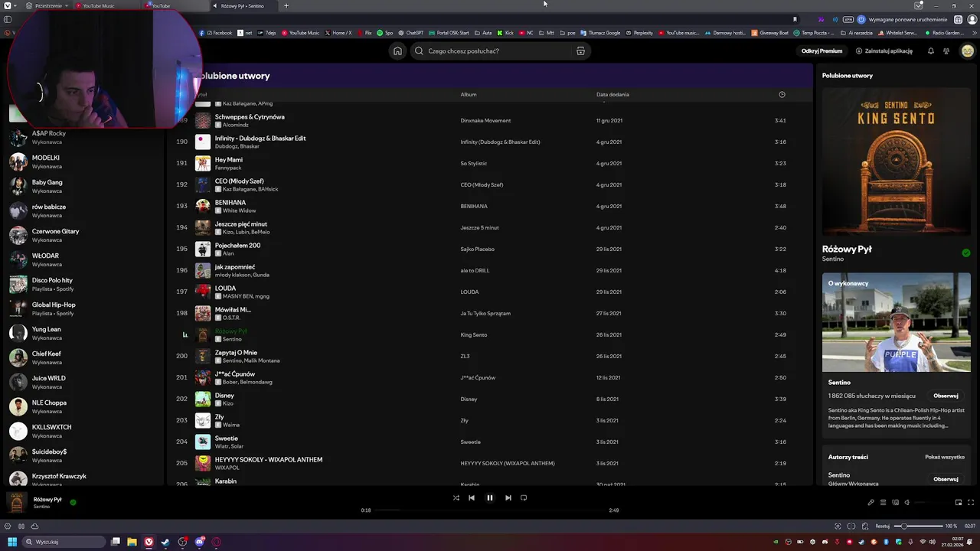Click Odkryj Premium button
The width and height of the screenshot is (980, 551).
[822, 51]
